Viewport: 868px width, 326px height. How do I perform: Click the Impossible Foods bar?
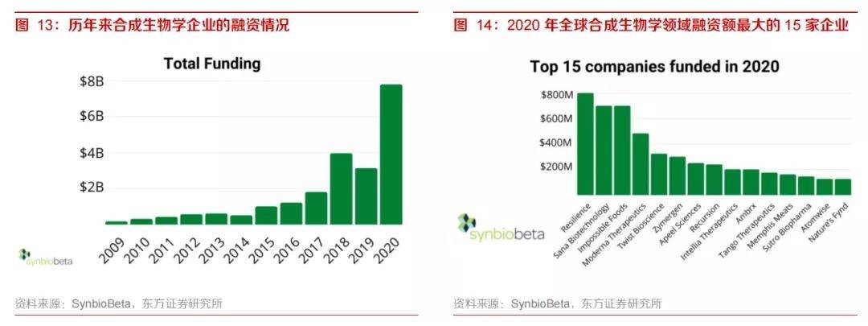622,151
